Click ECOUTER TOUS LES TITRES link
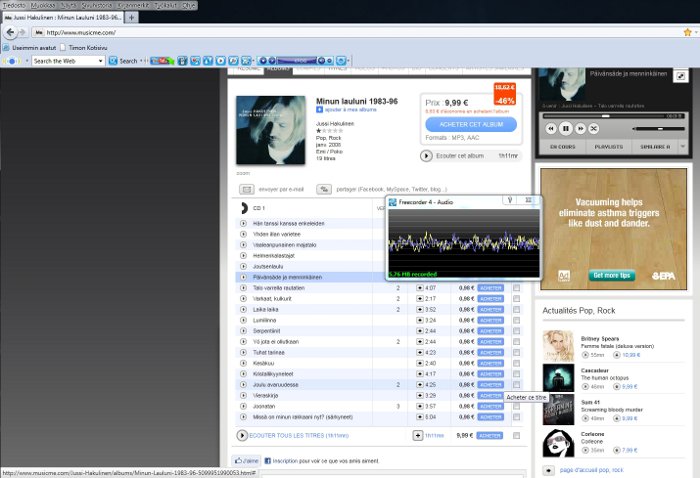 299,435
